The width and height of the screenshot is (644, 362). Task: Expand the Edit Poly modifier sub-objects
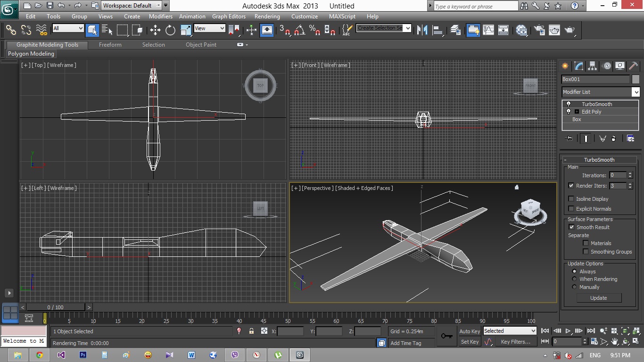pos(577,112)
